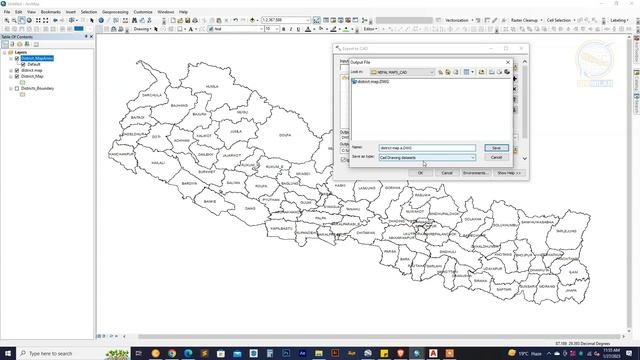The image size is (640, 360).
Task: Select district map.DWG file in list
Action: coord(371,82)
